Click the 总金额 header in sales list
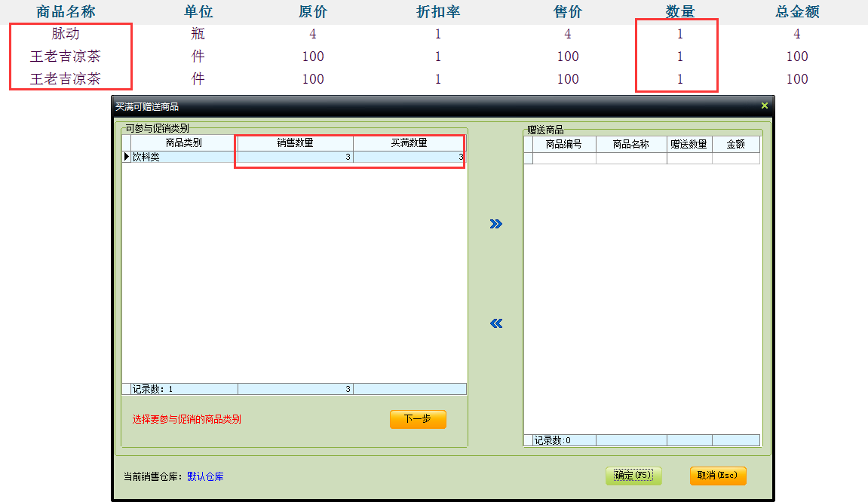The width and height of the screenshot is (868, 502). [x=797, y=11]
